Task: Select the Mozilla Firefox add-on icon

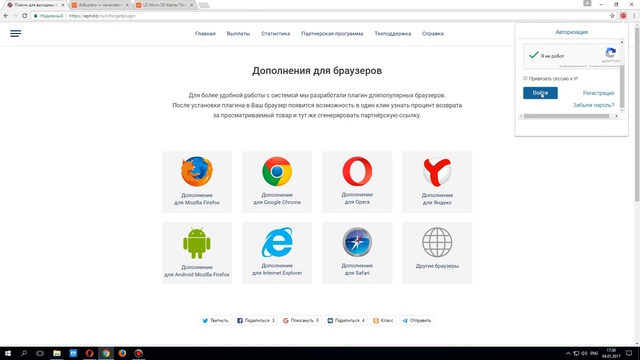Action: (197, 171)
